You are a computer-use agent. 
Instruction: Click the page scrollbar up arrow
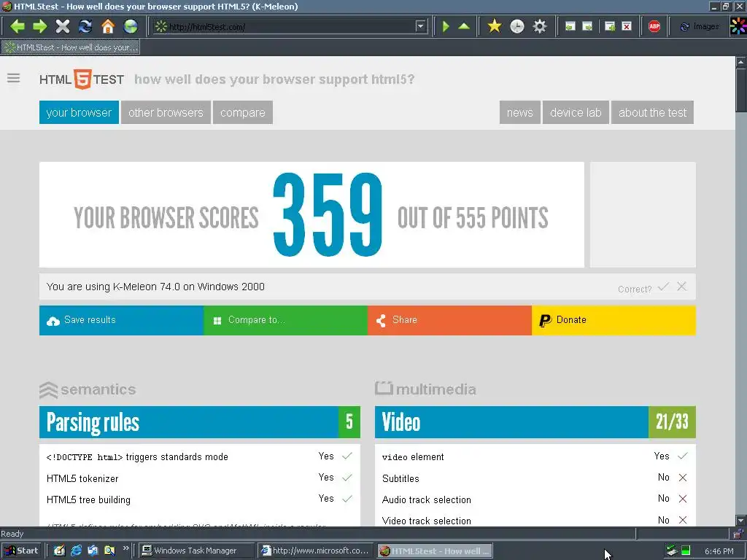click(x=741, y=62)
